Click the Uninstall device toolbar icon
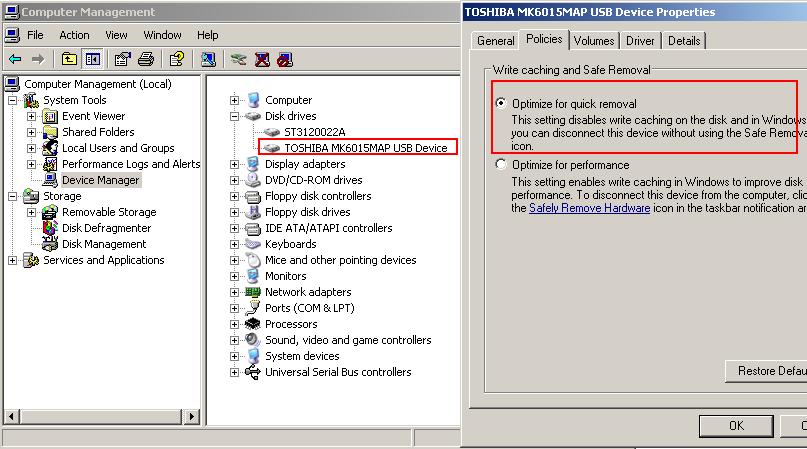Screen dimensions: 807x449 (262, 60)
